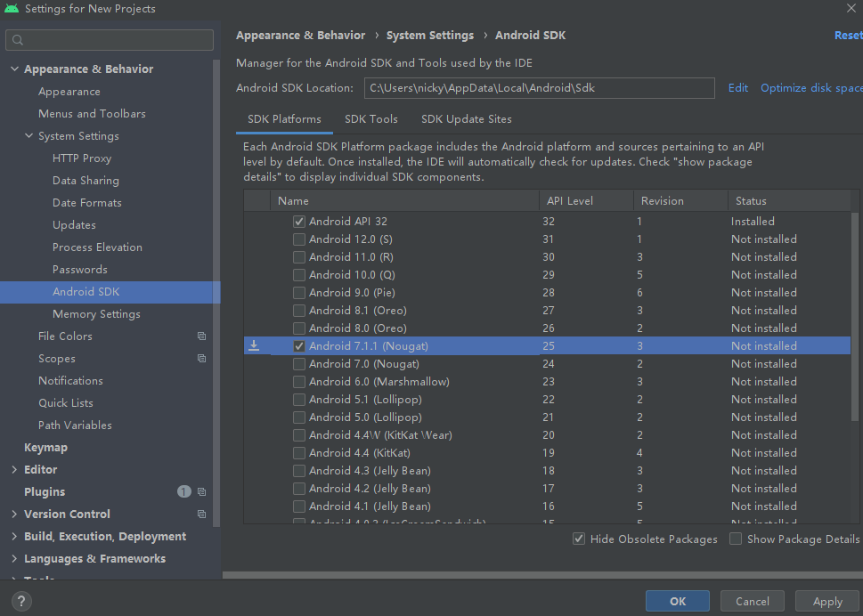Uncheck the Android 7.1.1 (Nougat) checkbox
Image resolution: width=863 pixels, height=616 pixels.
click(x=299, y=346)
